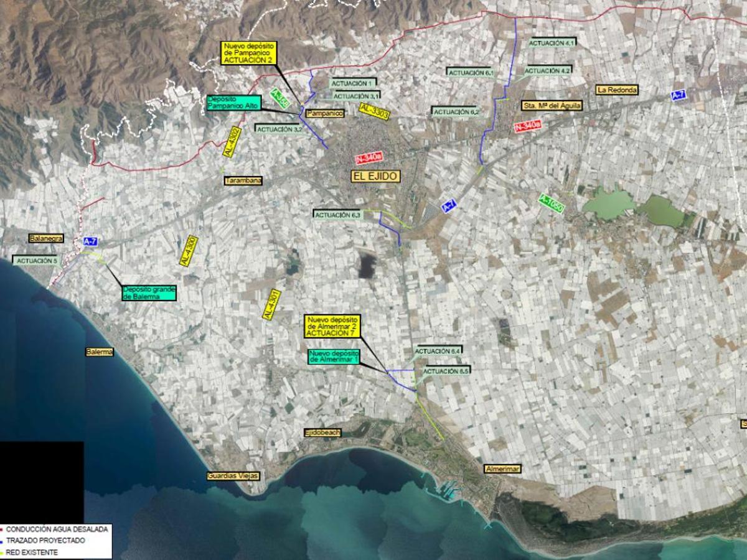Click the ACTUACIÓN 4.1 label
The height and width of the screenshot is (560, 747).
[x=552, y=43]
